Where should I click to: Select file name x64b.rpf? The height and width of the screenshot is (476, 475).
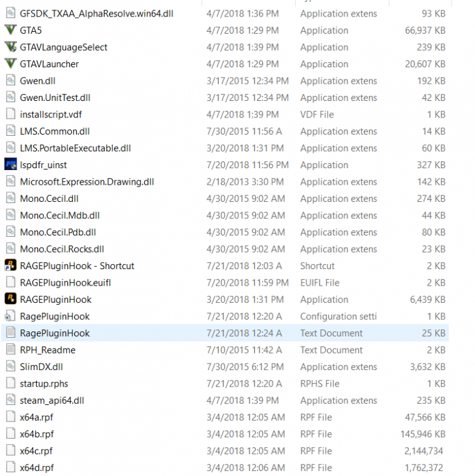[x=37, y=434]
